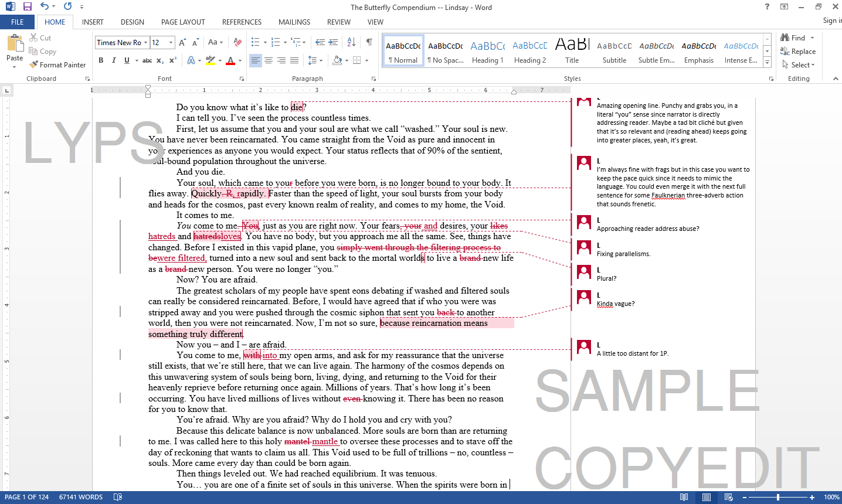Toggle show paragraph marks (¶)
The height and width of the screenshot is (504, 842).
pyautogui.click(x=369, y=42)
